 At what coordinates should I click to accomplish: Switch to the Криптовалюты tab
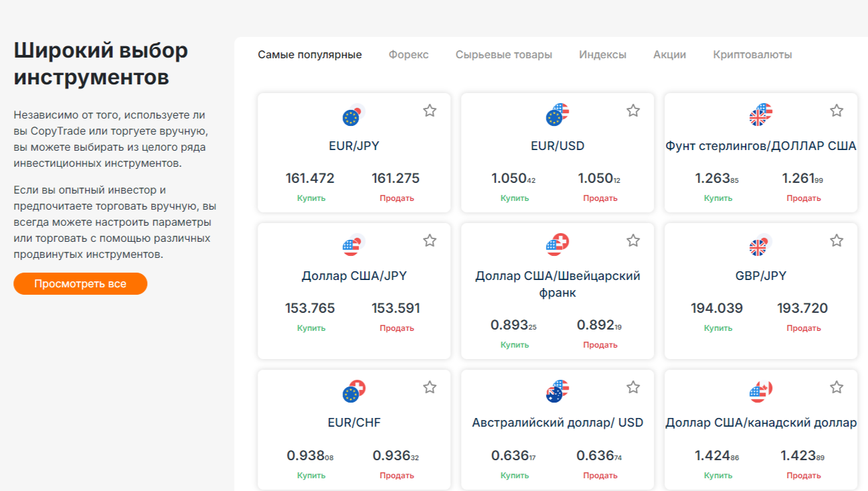753,55
